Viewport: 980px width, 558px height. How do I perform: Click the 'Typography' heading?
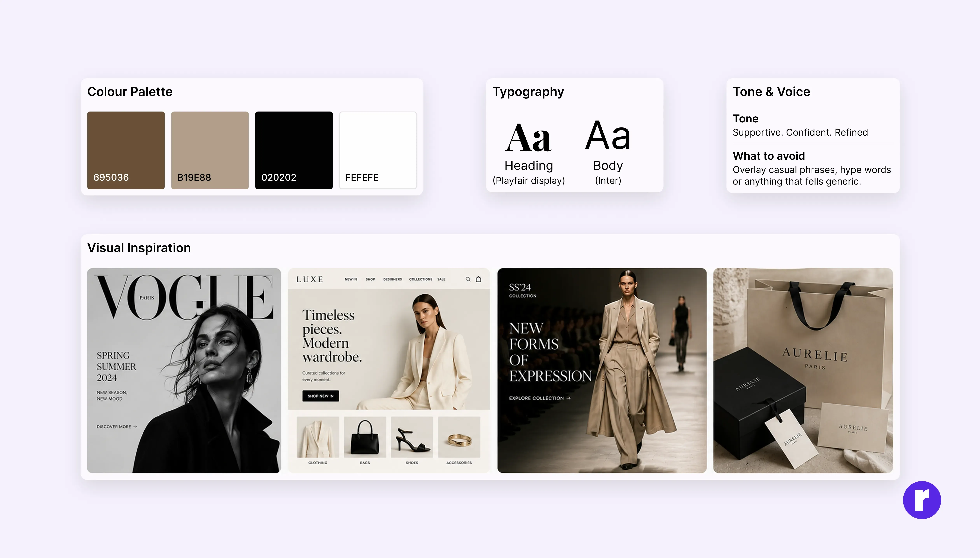point(528,92)
